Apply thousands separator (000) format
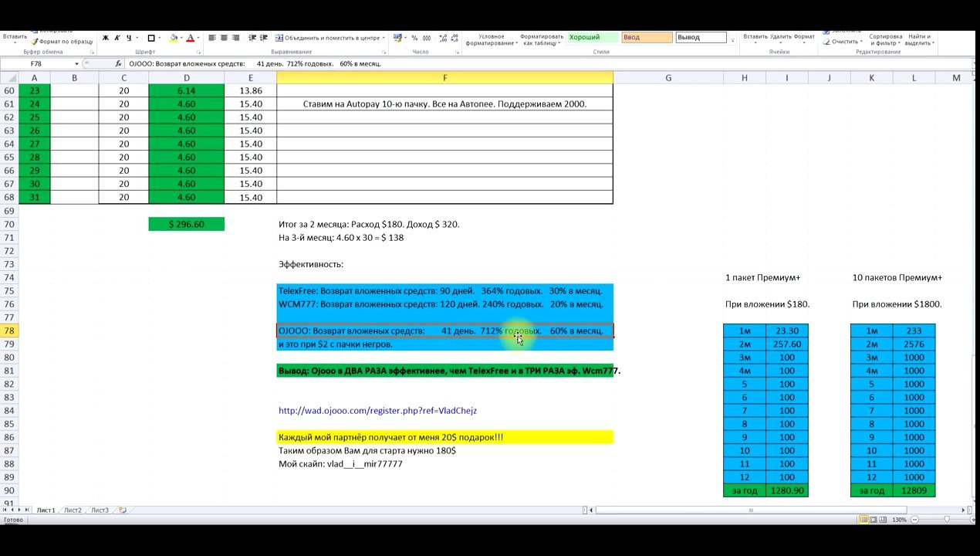Screen dimensions: 980x556 click(427, 38)
